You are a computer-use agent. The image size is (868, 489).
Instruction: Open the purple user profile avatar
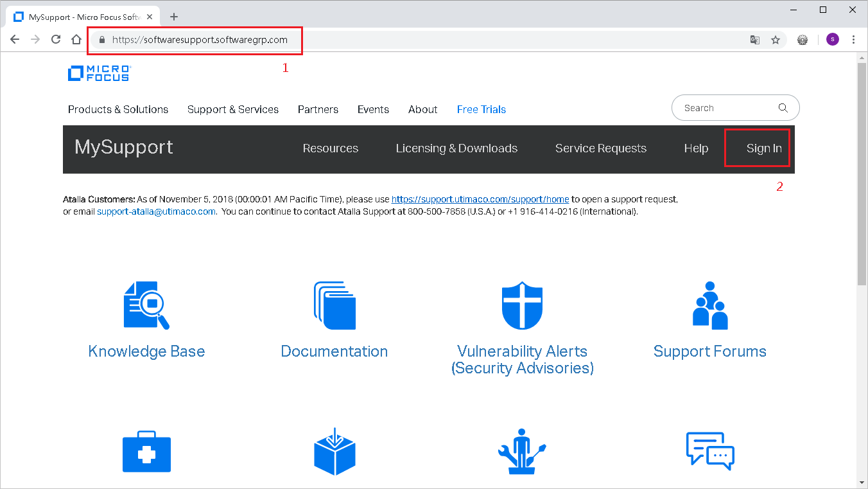point(833,40)
